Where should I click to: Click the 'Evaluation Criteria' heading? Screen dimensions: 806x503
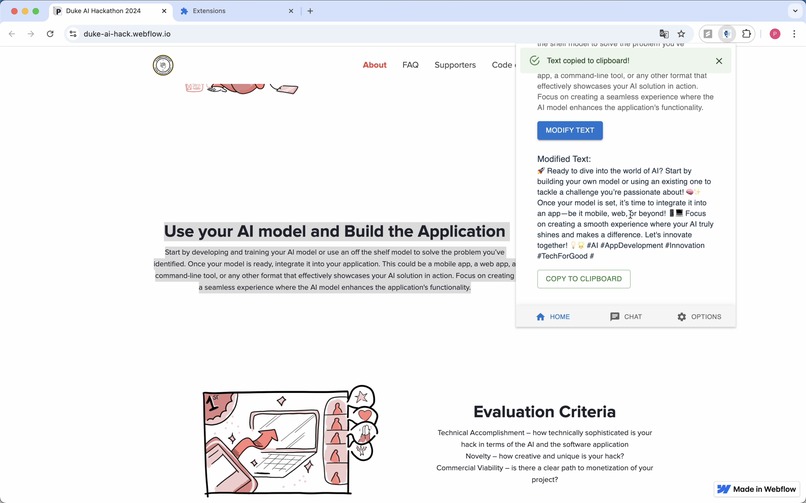coord(544,412)
